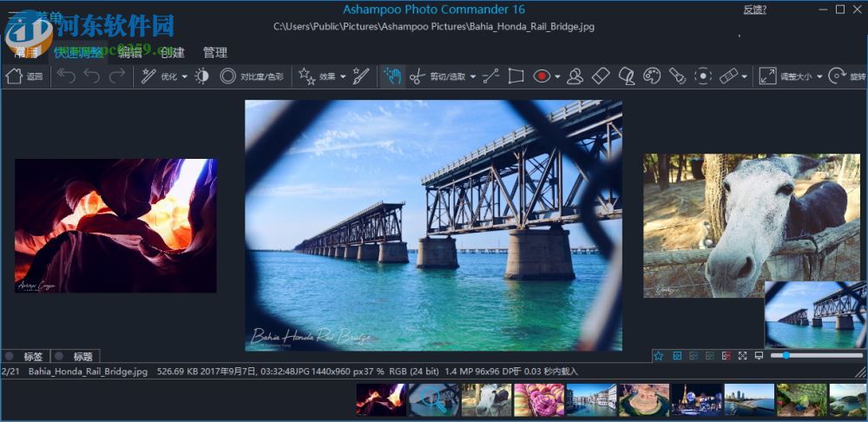Click the 旋转 rotate icon
The height and width of the screenshot is (422, 868).
tap(838, 76)
